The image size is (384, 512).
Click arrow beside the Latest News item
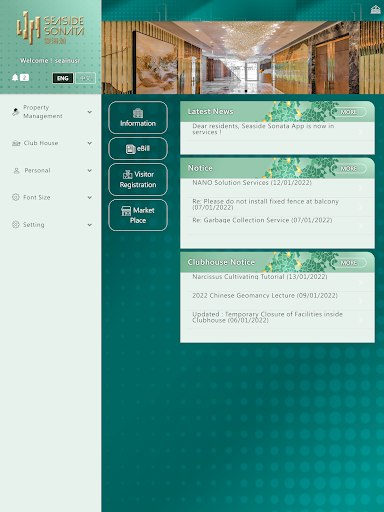[361, 132]
